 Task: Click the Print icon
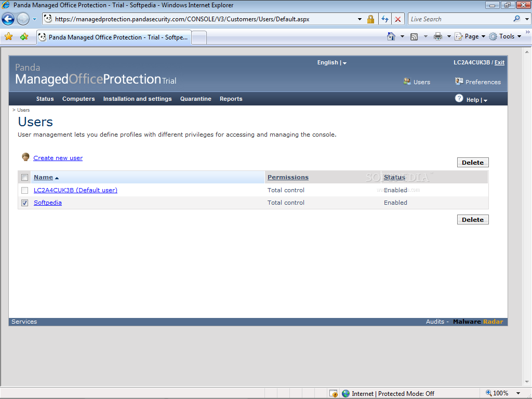click(x=437, y=37)
